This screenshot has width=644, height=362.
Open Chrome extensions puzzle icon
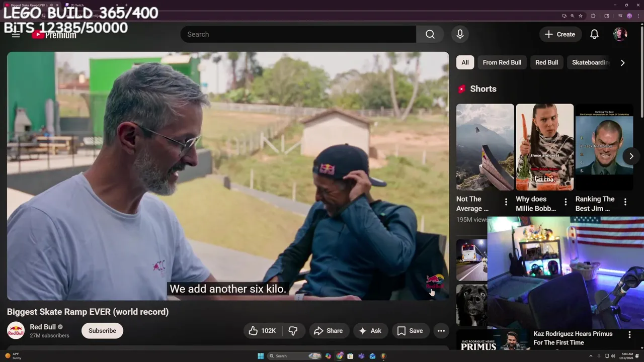pyautogui.click(x=593, y=16)
